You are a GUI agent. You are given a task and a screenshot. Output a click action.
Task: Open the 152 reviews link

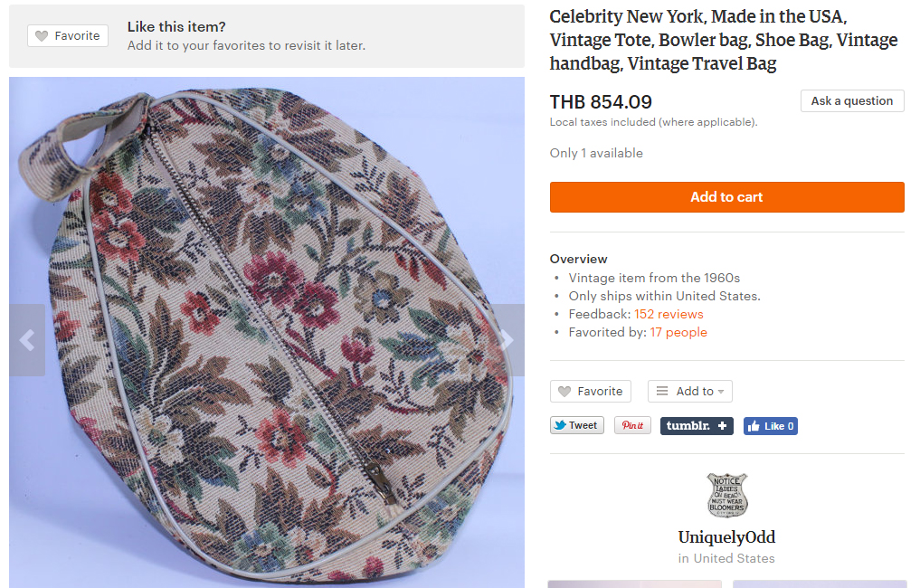pos(669,314)
